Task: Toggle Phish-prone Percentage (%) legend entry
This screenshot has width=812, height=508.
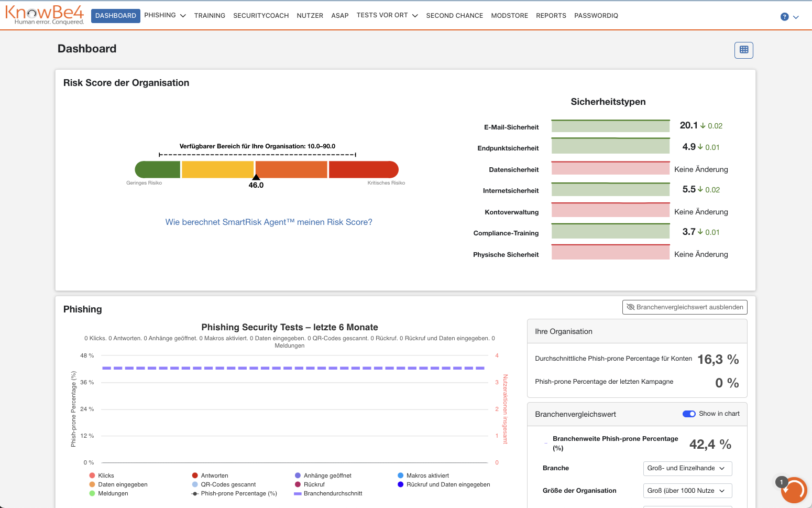Action: coord(234,493)
